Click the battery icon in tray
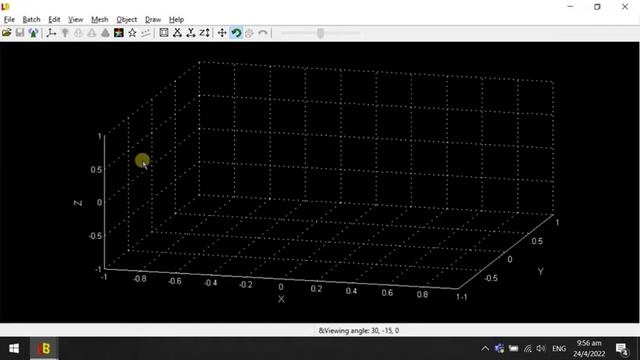Viewport: 640px width, 360px height. [x=513, y=349]
